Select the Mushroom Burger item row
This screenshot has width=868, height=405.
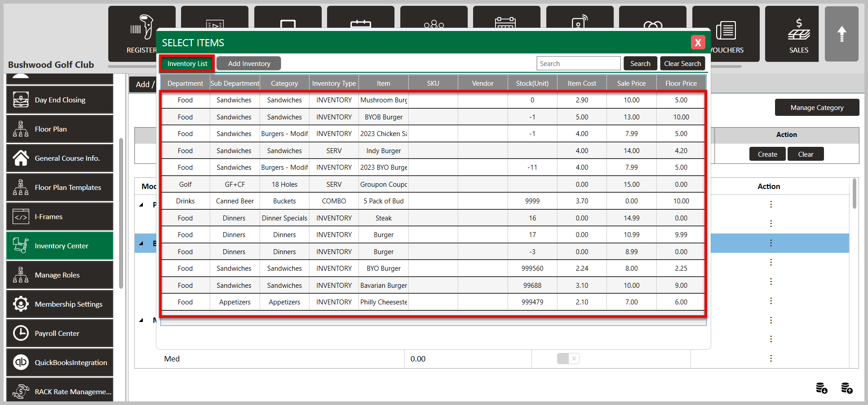433,100
